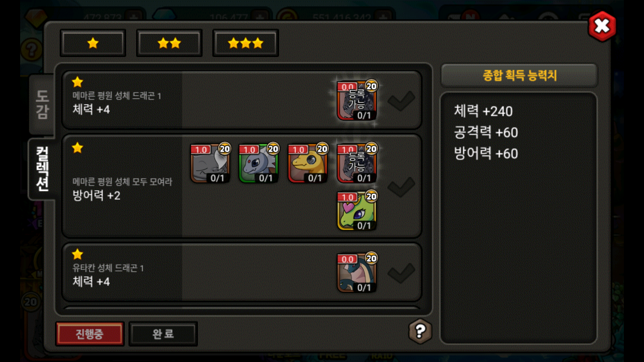Select the gray sleeping dragon icon

tap(210, 163)
